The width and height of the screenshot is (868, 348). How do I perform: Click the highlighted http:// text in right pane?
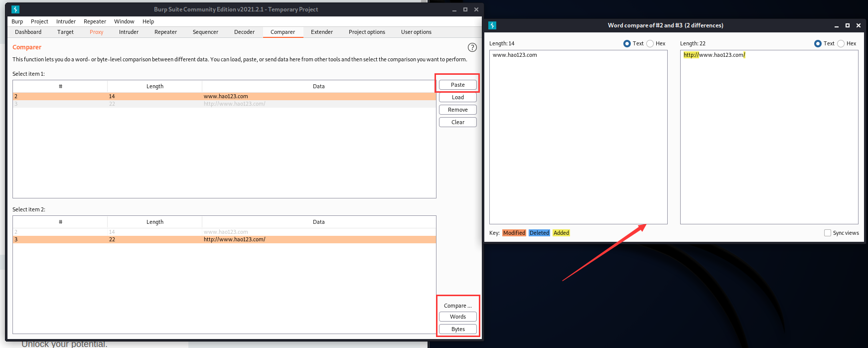[691, 55]
